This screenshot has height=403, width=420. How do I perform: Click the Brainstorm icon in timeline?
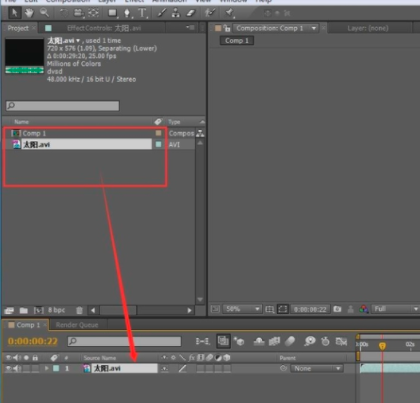310,341
